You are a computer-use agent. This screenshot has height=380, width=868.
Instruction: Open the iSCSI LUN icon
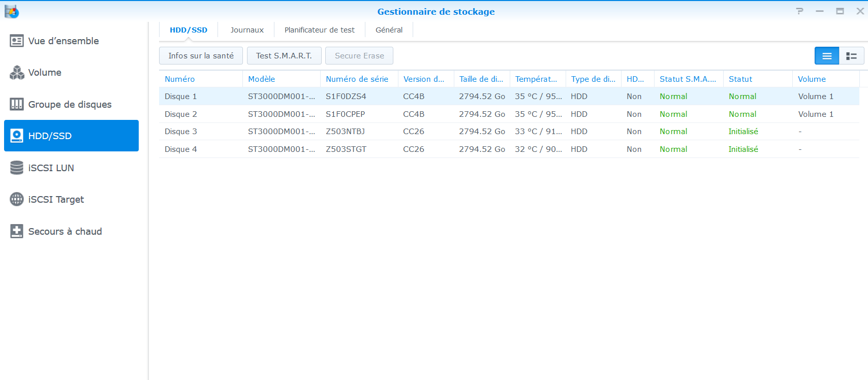click(17, 168)
